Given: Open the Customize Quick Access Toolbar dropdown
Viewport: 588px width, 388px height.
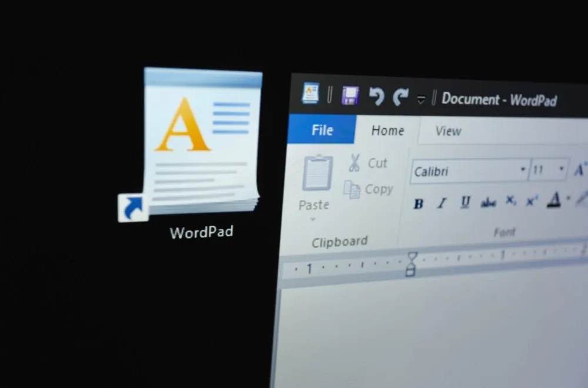Looking at the screenshot, I should tap(421, 100).
